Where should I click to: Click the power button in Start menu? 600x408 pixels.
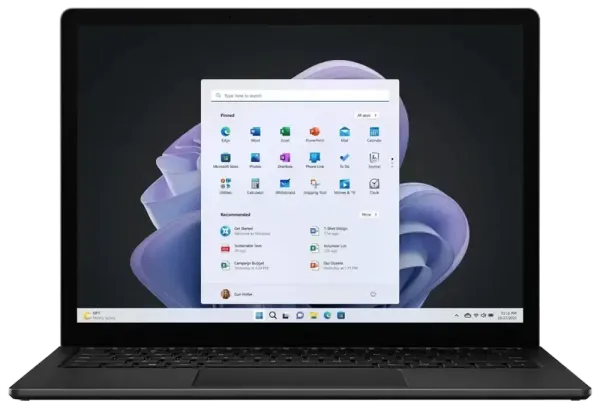(x=373, y=294)
